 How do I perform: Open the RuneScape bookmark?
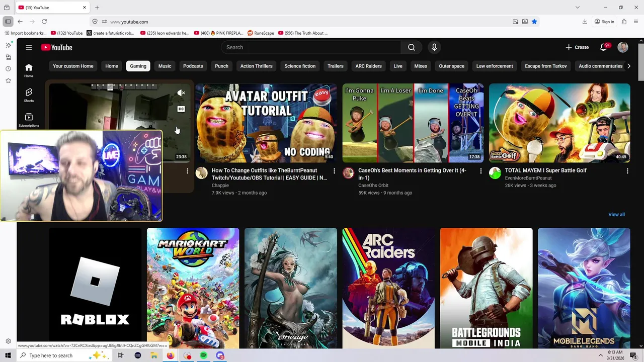pyautogui.click(x=261, y=33)
